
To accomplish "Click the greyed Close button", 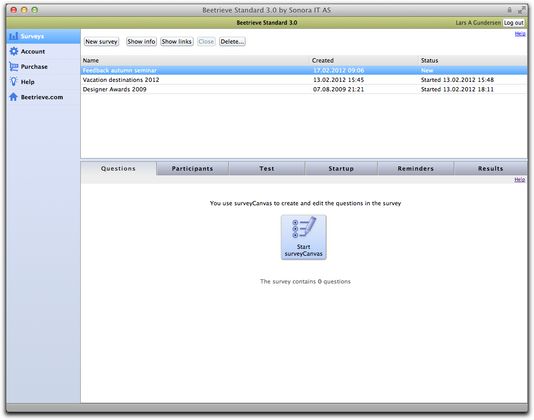I will click(206, 42).
